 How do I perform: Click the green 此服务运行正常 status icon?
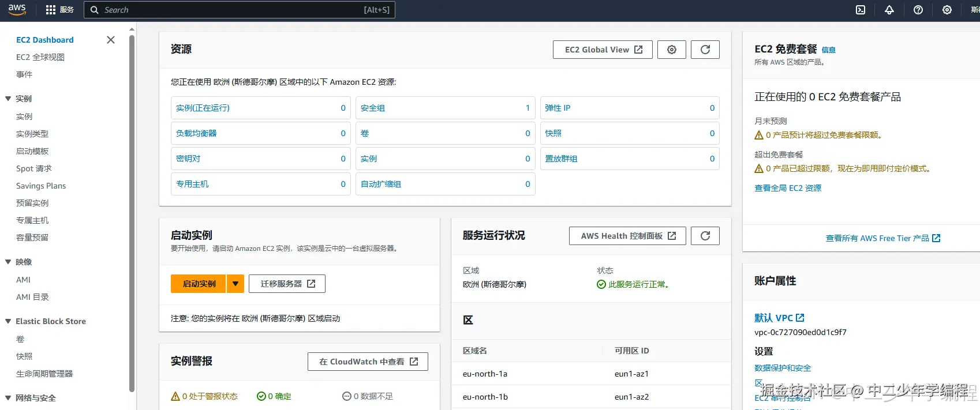tap(601, 284)
